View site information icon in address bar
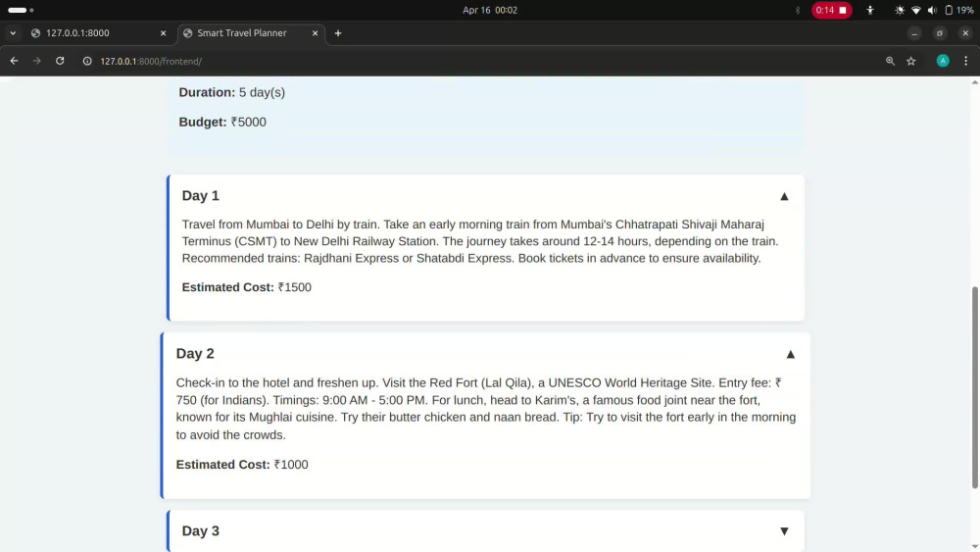980x552 pixels. tap(87, 61)
